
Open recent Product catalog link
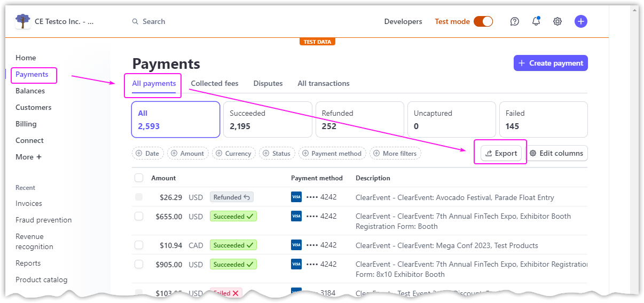(42, 280)
